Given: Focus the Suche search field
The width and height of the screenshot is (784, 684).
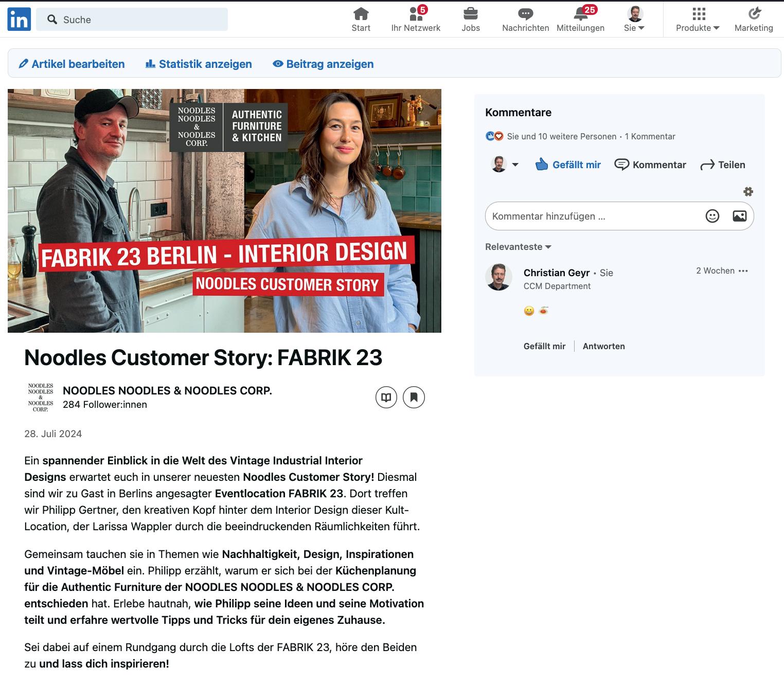Looking at the screenshot, I should [132, 20].
